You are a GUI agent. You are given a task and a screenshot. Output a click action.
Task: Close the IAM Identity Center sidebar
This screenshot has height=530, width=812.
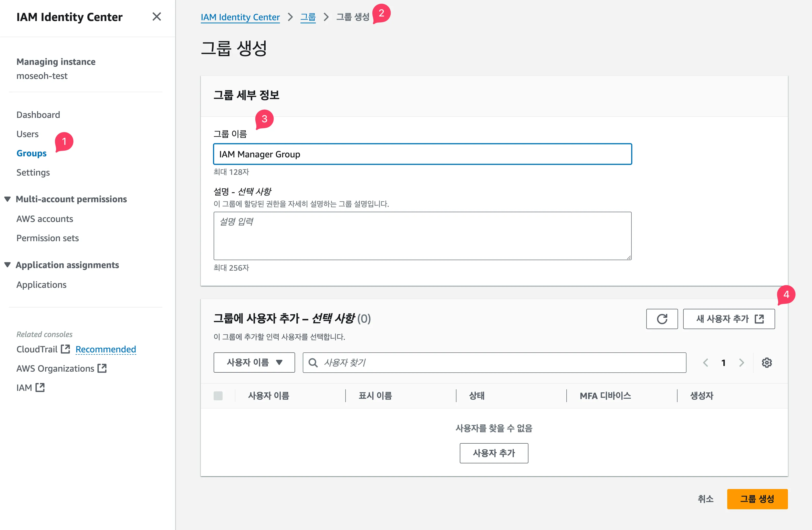(x=157, y=16)
